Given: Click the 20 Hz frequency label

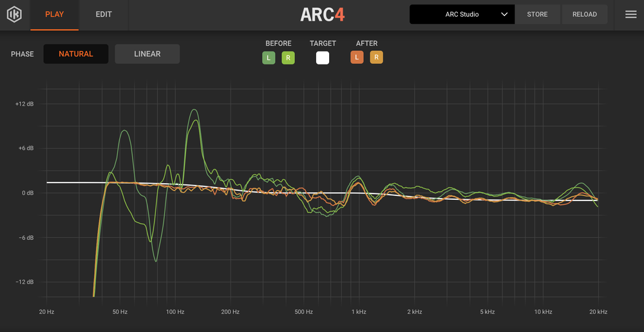Looking at the screenshot, I should pos(46,312).
